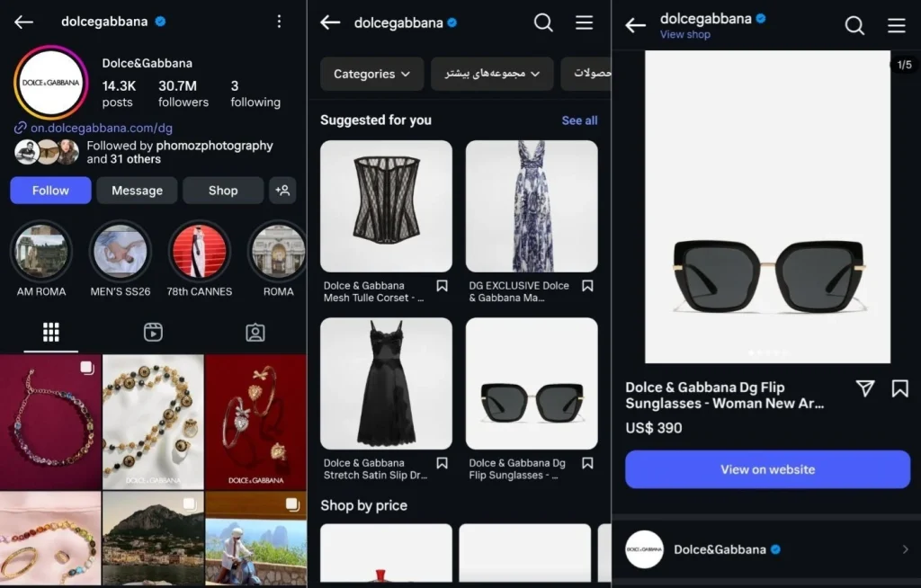Viewport: 921px width, 588px height.
Task: Open the Stretch Satin Slip Dress image
Action: pyautogui.click(x=386, y=383)
